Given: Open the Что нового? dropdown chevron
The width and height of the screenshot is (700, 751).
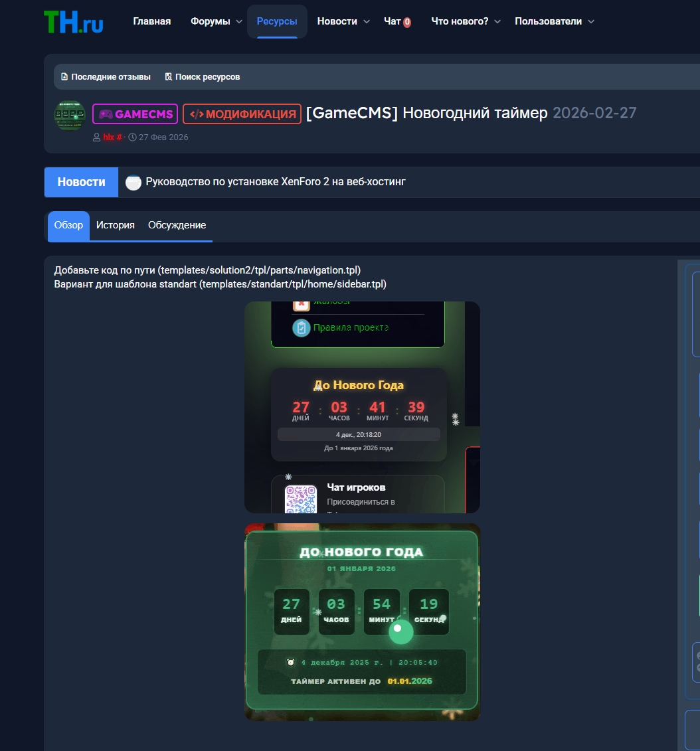Looking at the screenshot, I should tap(497, 22).
